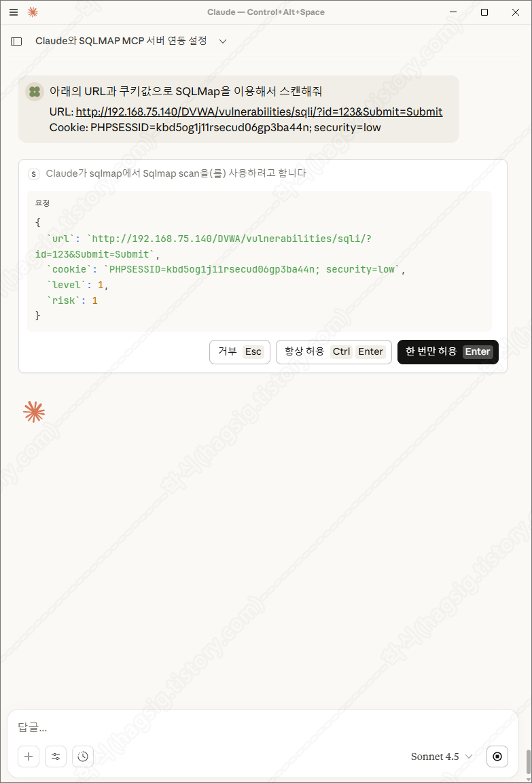The image size is (532, 783).
Task: Click the user avatar clover icon
Action: pyautogui.click(x=35, y=92)
